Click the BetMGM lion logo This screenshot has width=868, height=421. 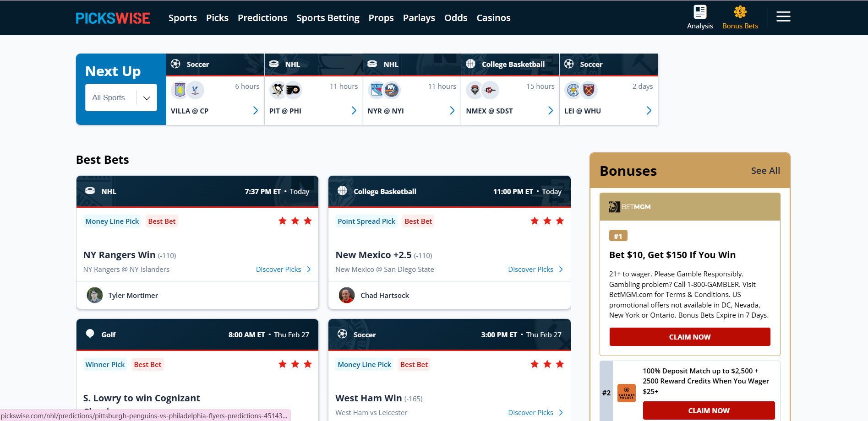pos(614,207)
